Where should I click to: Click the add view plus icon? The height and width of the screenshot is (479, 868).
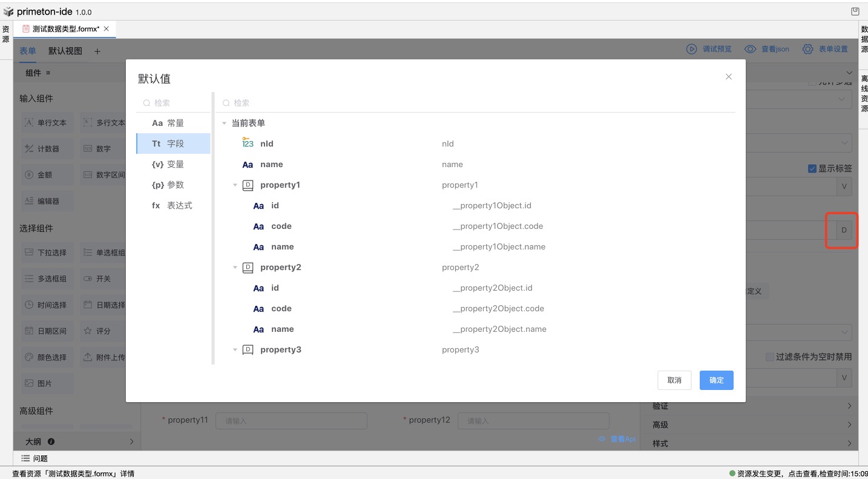[97, 51]
